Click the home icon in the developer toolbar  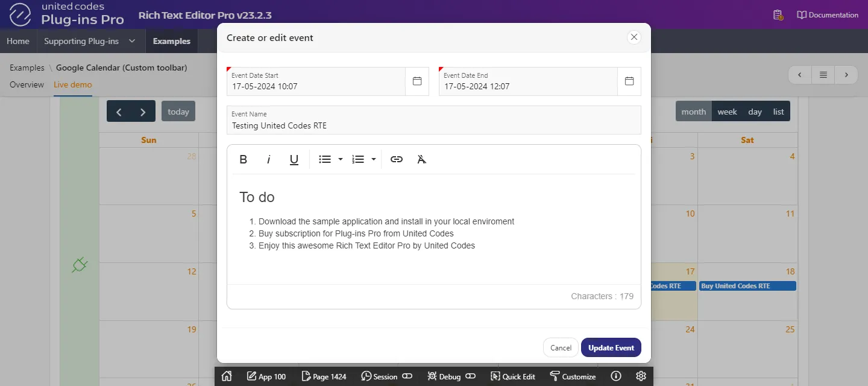pos(227,376)
